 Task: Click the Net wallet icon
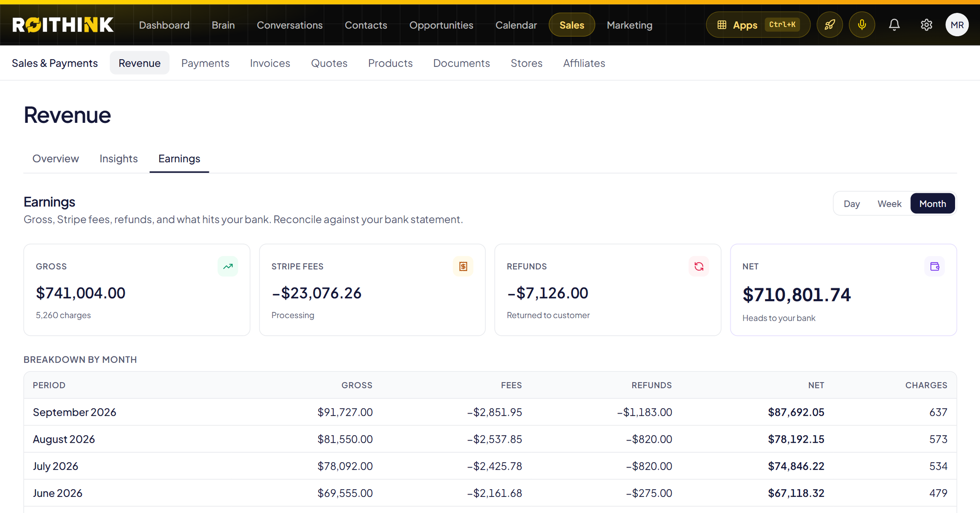(x=934, y=267)
